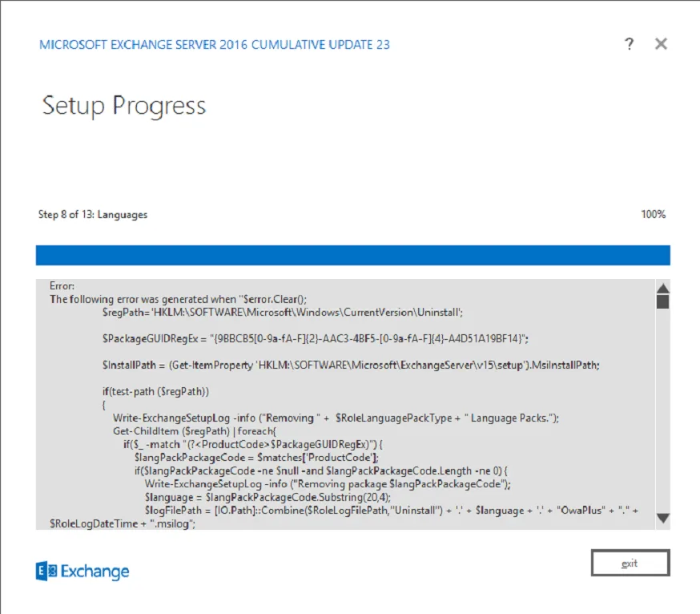Close the Exchange setup window

pos(661,44)
